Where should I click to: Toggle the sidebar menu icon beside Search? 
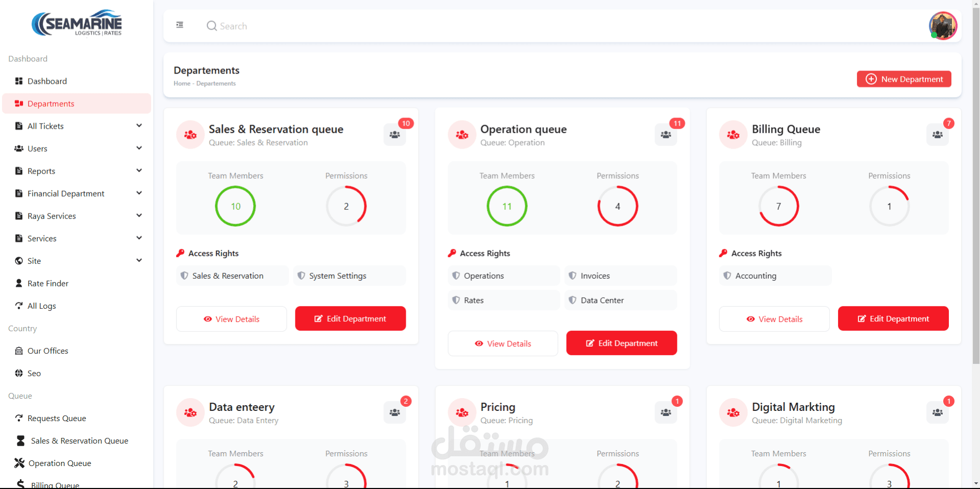180,25
